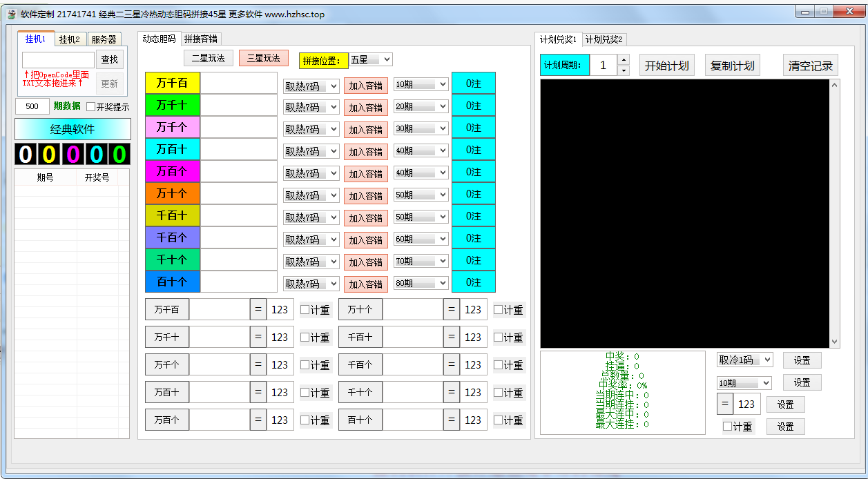Click the 清空记录 button
This screenshot has width=868, height=479.
click(x=811, y=66)
